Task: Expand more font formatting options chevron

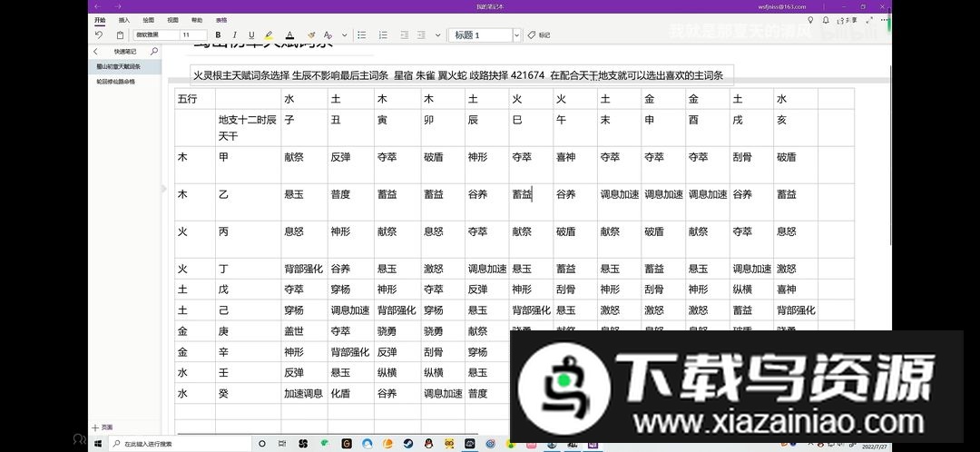Action: (x=343, y=35)
